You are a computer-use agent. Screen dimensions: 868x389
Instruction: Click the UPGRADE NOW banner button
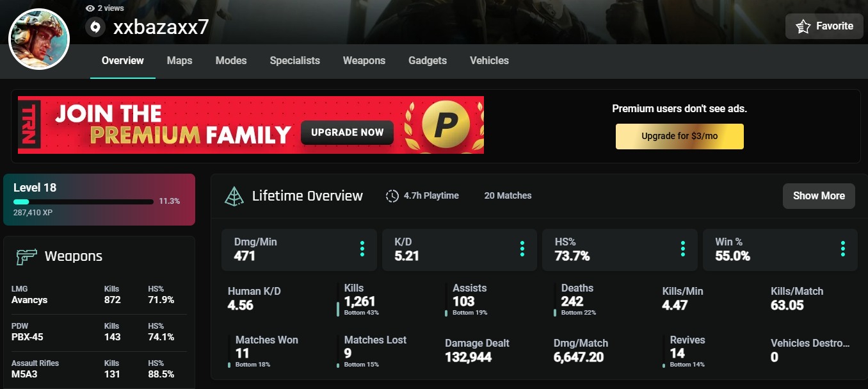[x=347, y=132]
